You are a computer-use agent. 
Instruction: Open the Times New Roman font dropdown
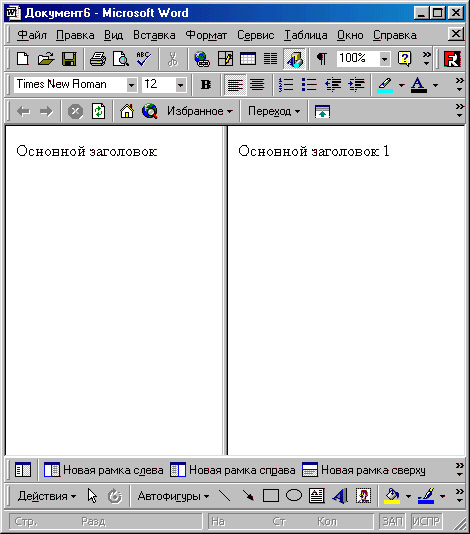point(131,85)
